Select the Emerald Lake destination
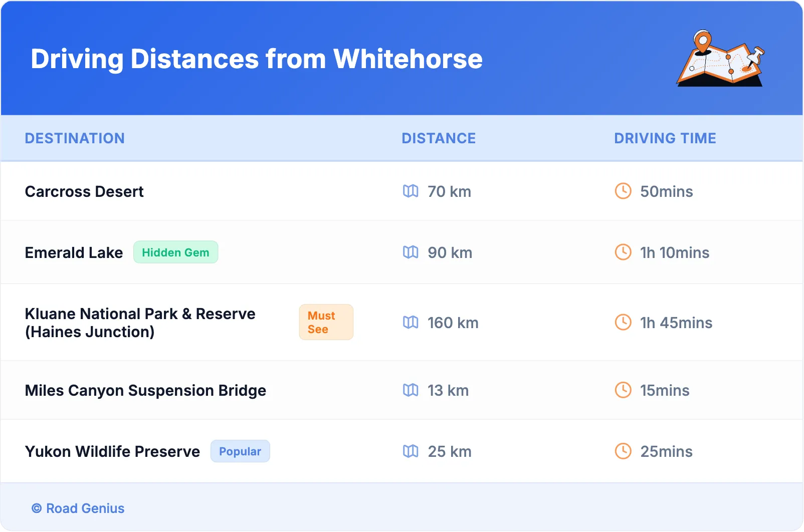 coord(74,252)
